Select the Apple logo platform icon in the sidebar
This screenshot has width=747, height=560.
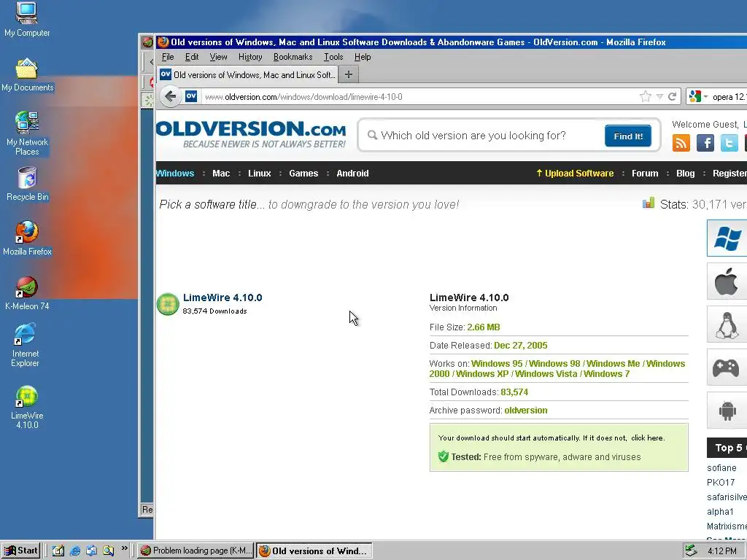727,281
